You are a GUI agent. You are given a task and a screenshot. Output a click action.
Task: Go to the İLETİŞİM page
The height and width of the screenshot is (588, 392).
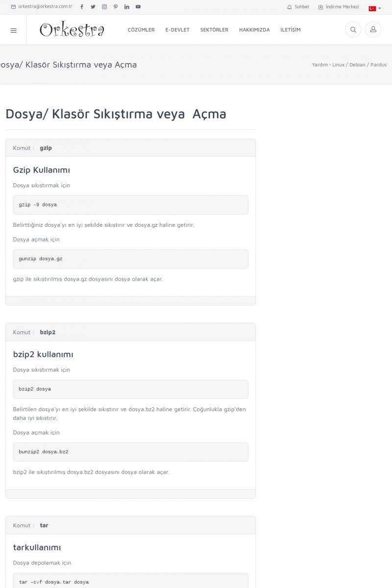tap(291, 30)
